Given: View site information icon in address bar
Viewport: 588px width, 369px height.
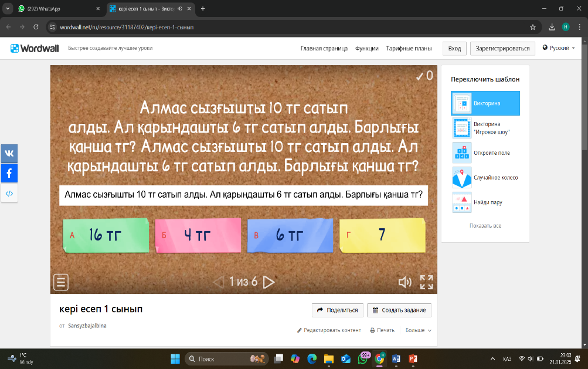Looking at the screenshot, I should (x=53, y=27).
